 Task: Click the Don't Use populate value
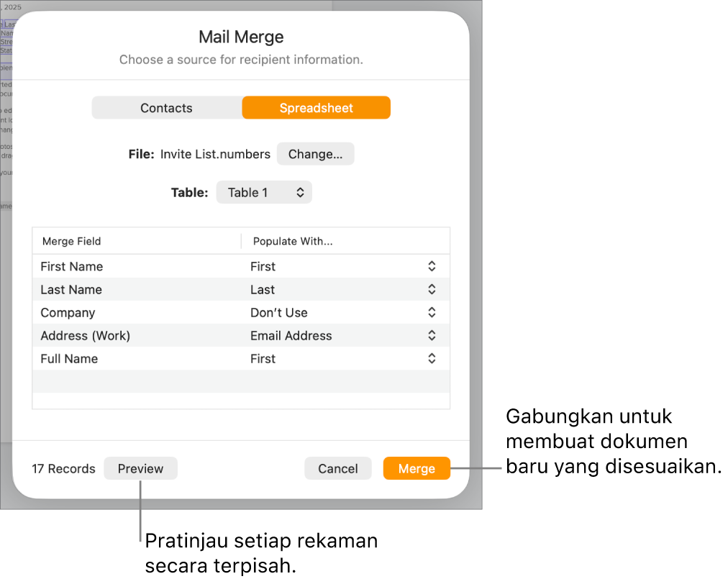click(x=279, y=312)
